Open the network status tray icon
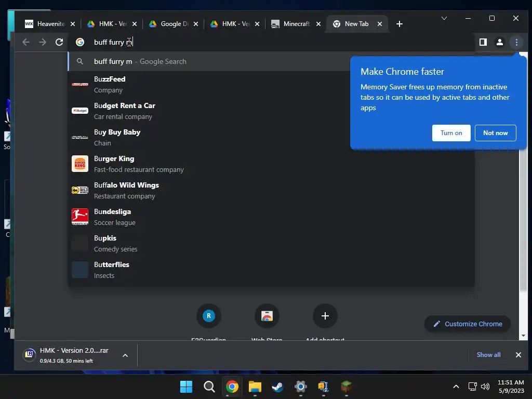Viewport: 532px width, 399px height. coord(473,387)
